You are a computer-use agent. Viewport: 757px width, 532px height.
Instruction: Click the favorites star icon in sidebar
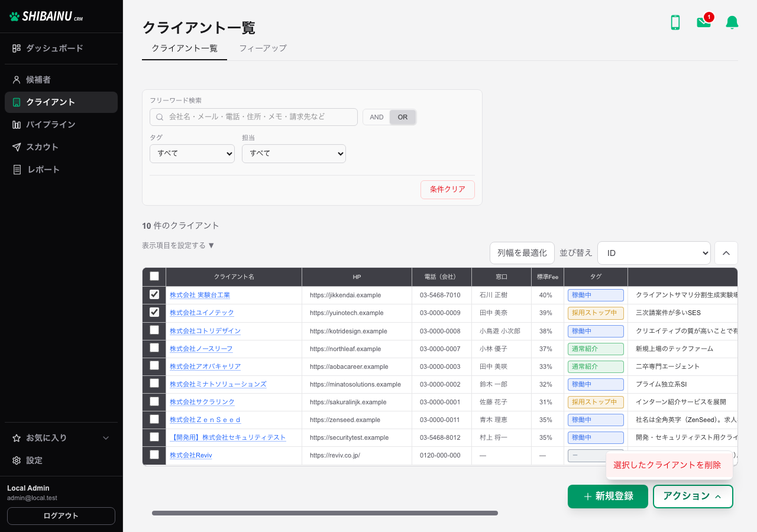click(17, 438)
